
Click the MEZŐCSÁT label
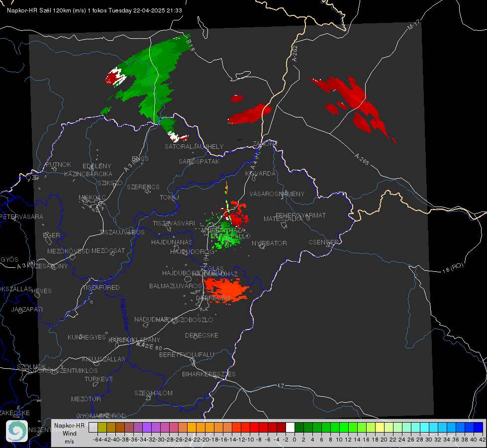[x=108, y=250]
